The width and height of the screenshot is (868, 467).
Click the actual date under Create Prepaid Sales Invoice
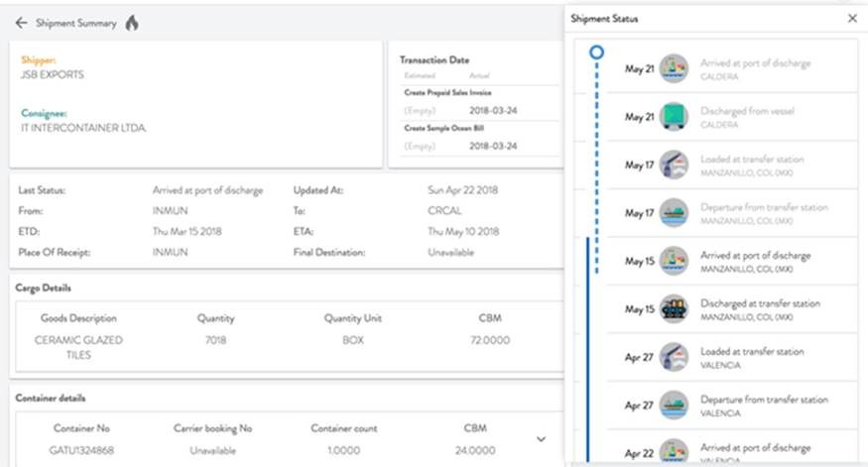click(493, 111)
